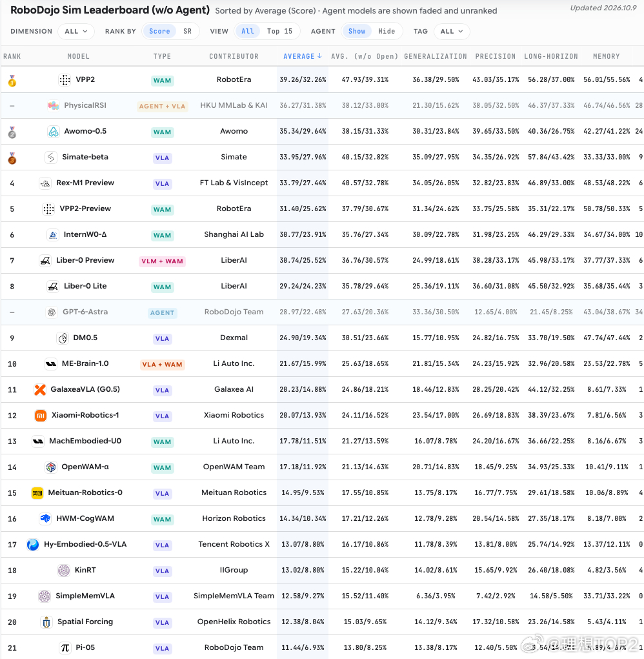644x659 pixels.
Task: Click the Awomo-0.5 model logo
Action: [x=54, y=132]
